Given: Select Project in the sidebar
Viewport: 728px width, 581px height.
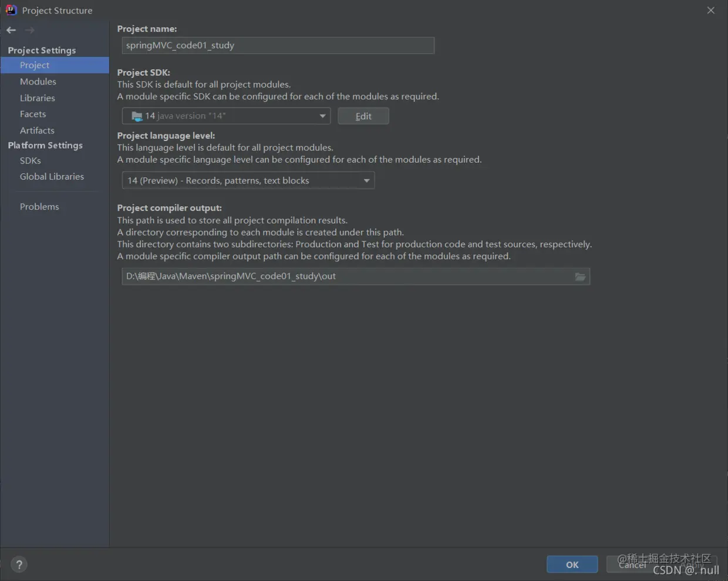Looking at the screenshot, I should click(x=55, y=65).
